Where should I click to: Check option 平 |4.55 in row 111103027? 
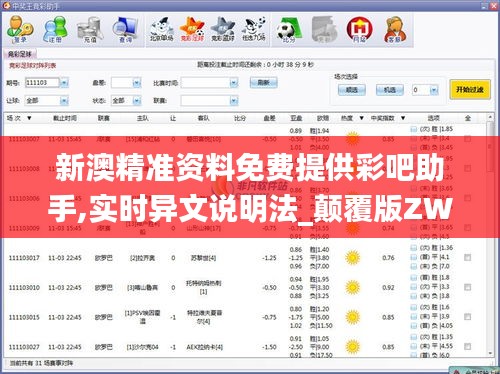pyautogui.click(x=414, y=346)
